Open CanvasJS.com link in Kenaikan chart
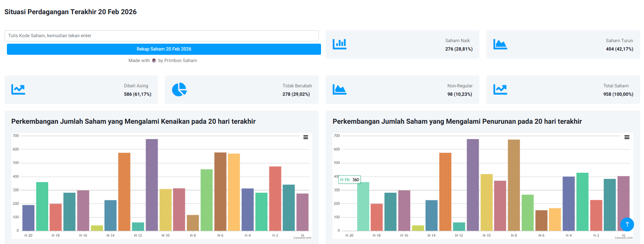This screenshot has height=244, width=644. point(302,238)
